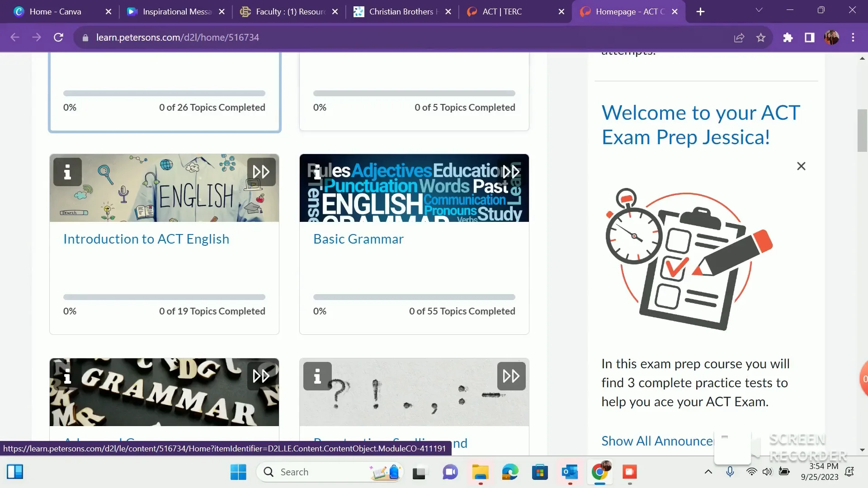
Task: Bookmark this page with the star icon
Action: point(761,38)
